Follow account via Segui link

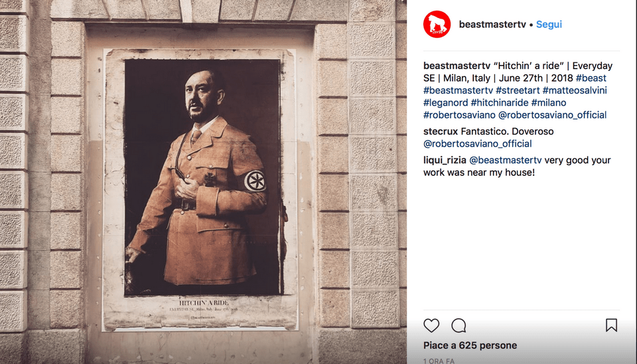549,25
